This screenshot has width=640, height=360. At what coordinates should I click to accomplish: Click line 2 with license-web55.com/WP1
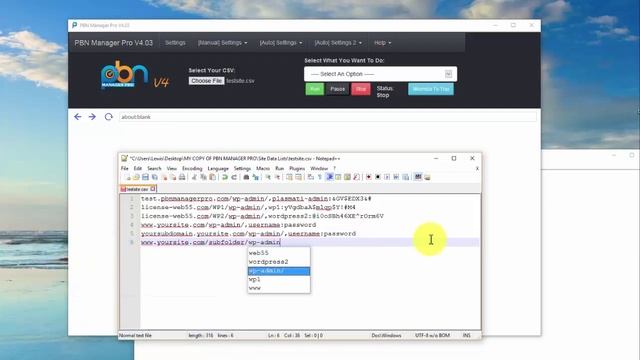248,207
